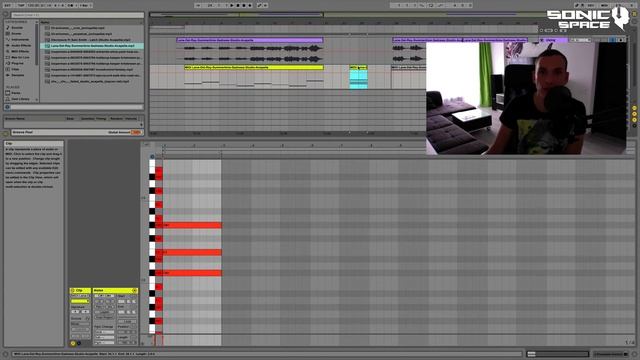Select the top long red note
The width and height of the screenshot is (640, 360).
(192, 225)
